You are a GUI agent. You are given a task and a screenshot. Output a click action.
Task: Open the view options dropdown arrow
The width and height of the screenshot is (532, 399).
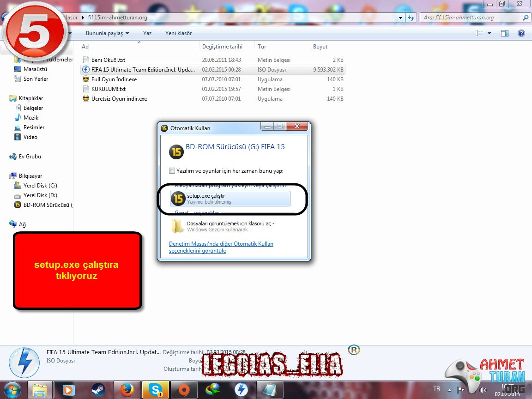point(489,33)
